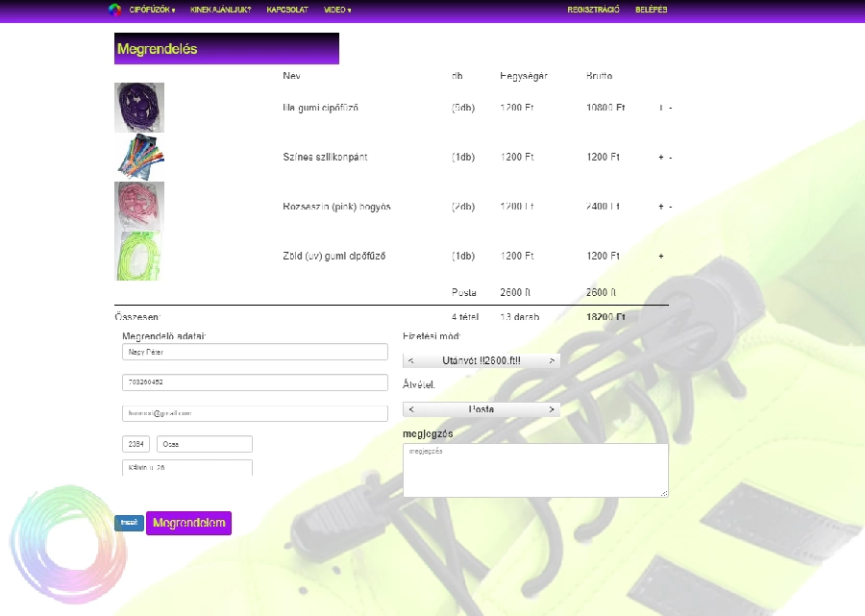The height and width of the screenshot is (616, 865).
Task: Open the Video menu
Action: pyautogui.click(x=336, y=10)
